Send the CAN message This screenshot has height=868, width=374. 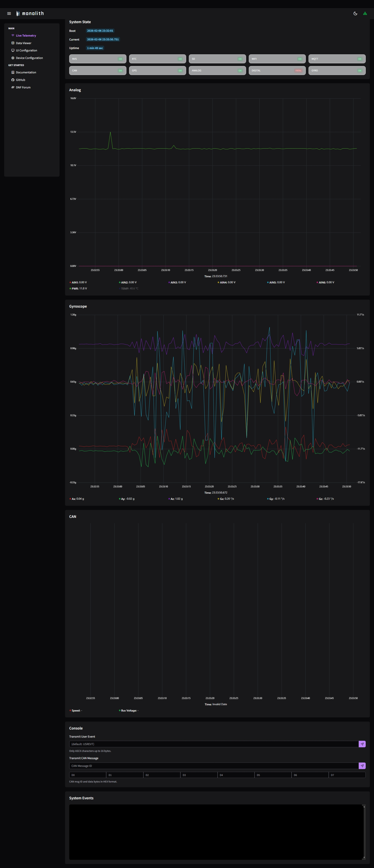click(x=362, y=766)
